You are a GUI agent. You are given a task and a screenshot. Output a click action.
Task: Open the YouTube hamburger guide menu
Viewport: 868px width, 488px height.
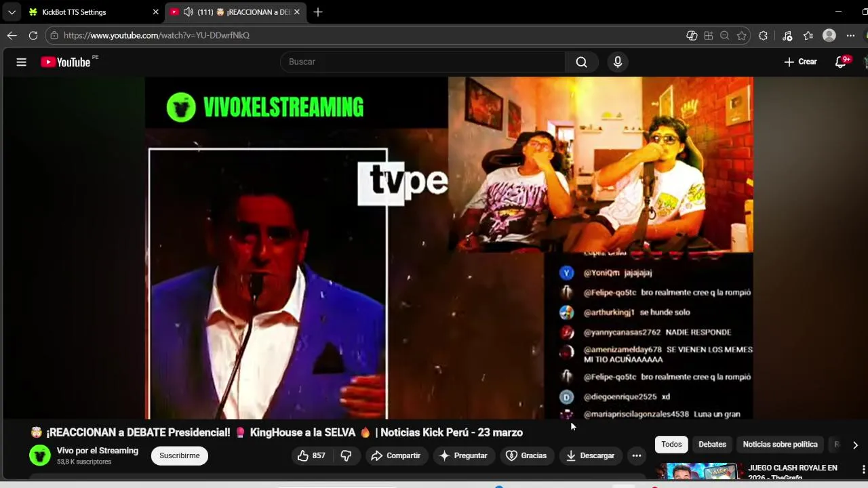[x=21, y=62]
